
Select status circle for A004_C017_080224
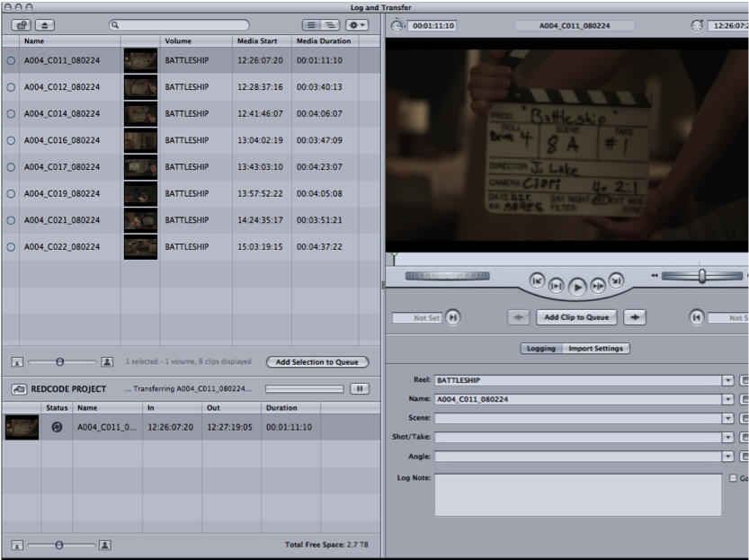[x=11, y=167]
